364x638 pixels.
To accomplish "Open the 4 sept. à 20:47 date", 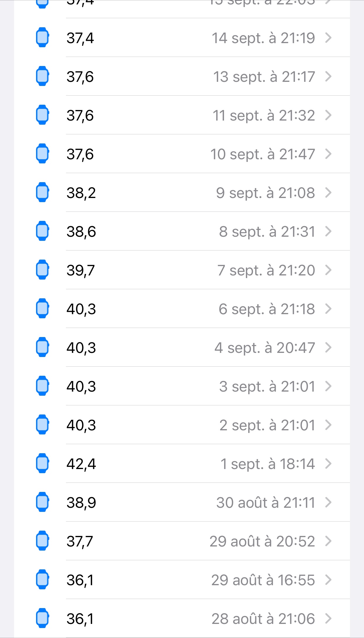I will tap(265, 348).
